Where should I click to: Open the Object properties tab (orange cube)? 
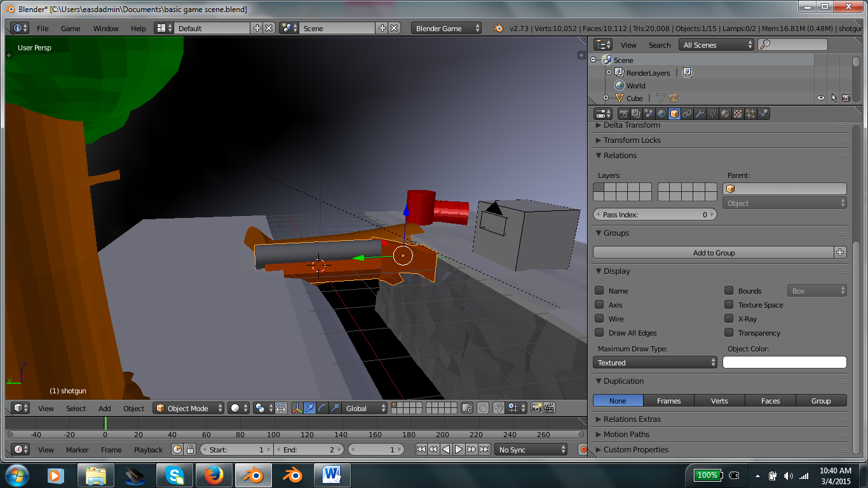(674, 114)
